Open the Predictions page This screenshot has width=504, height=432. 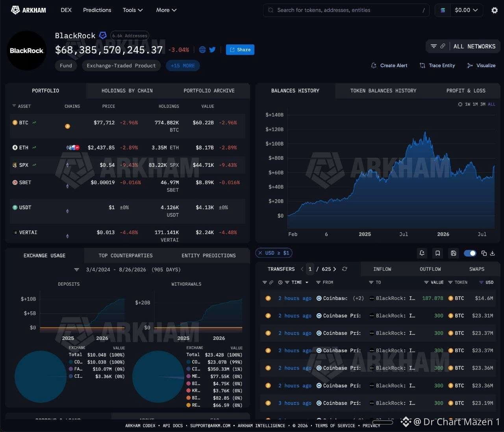[x=97, y=10]
